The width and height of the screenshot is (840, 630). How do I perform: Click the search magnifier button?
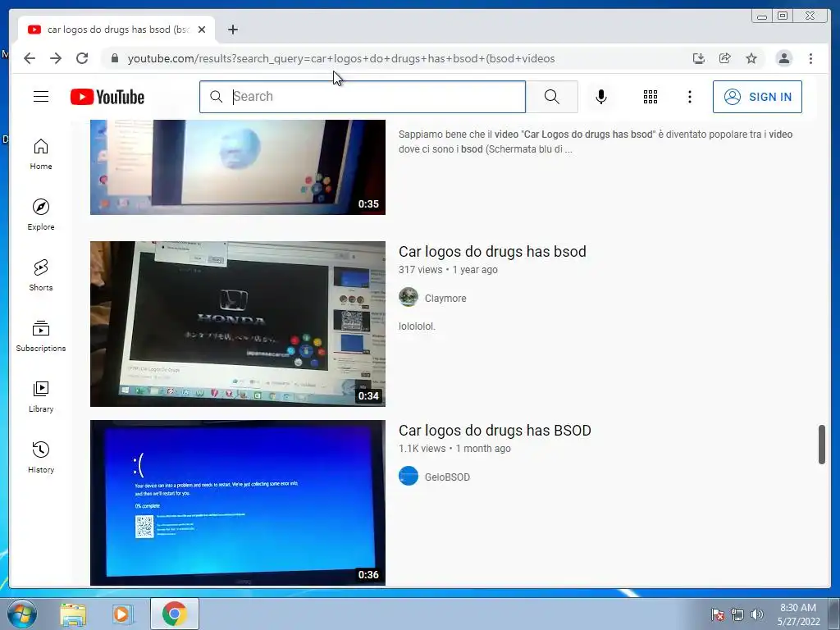552,97
